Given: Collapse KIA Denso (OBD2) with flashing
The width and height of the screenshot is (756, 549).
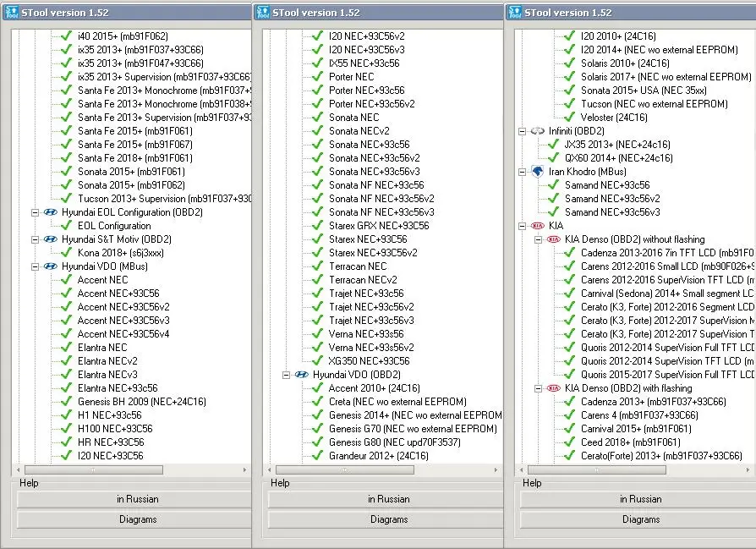Looking at the screenshot, I should [x=538, y=388].
